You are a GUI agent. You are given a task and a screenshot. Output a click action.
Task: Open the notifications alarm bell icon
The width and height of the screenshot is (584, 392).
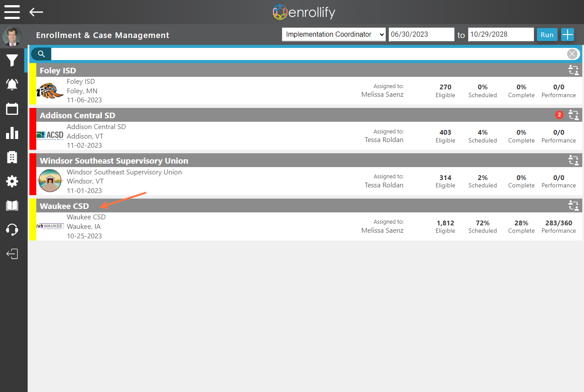12,84
